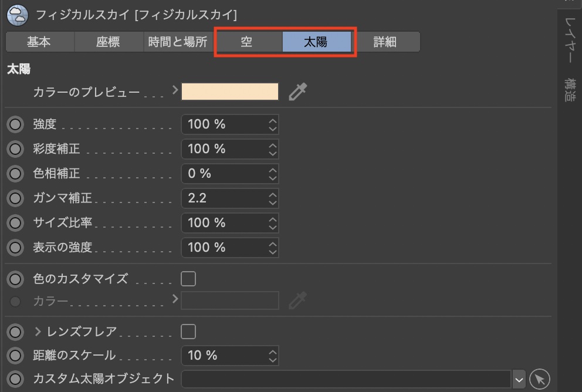The width and height of the screenshot is (582, 392).
Task: Open the カスタム太陽オブジェクト dropdown arrow
Action: 519,380
